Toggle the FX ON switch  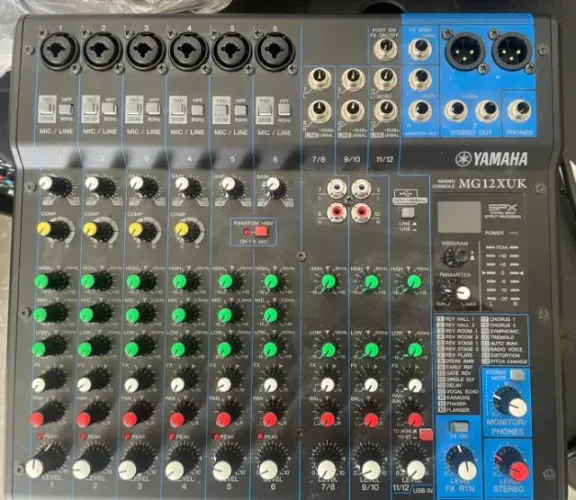click(459, 427)
